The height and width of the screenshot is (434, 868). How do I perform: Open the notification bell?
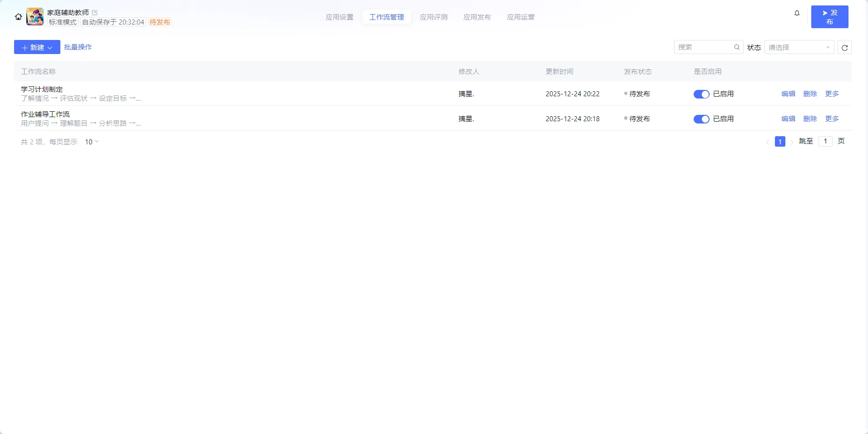pyautogui.click(x=797, y=13)
